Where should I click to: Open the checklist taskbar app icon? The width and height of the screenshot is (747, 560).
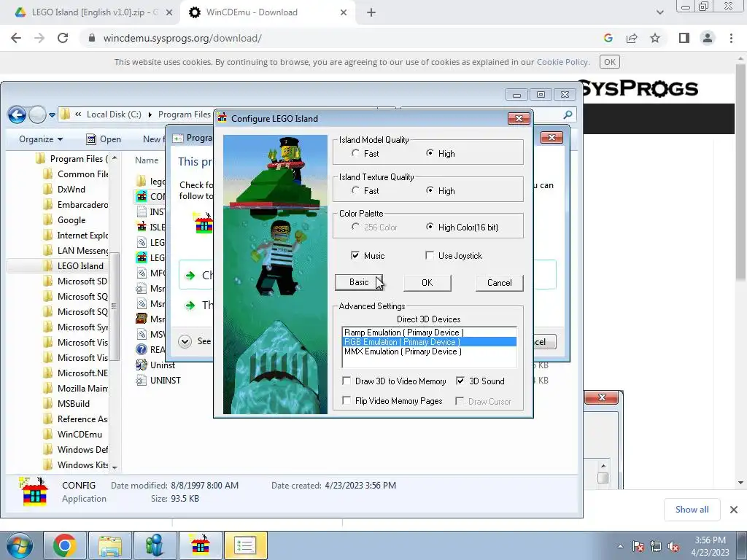pos(245,545)
